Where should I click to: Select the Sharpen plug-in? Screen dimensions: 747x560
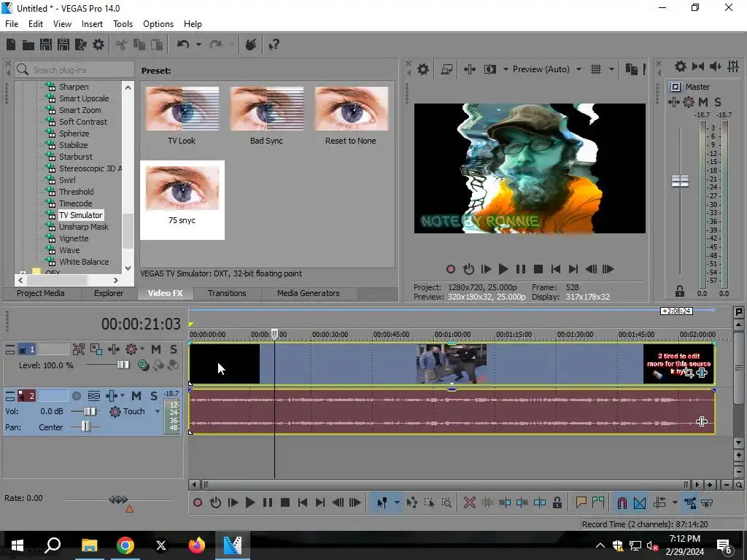(74, 87)
